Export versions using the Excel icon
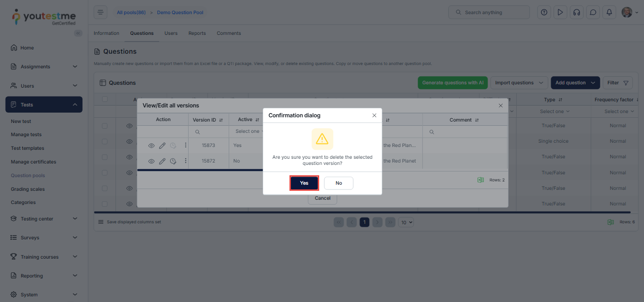 pyautogui.click(x=480, y=180)
